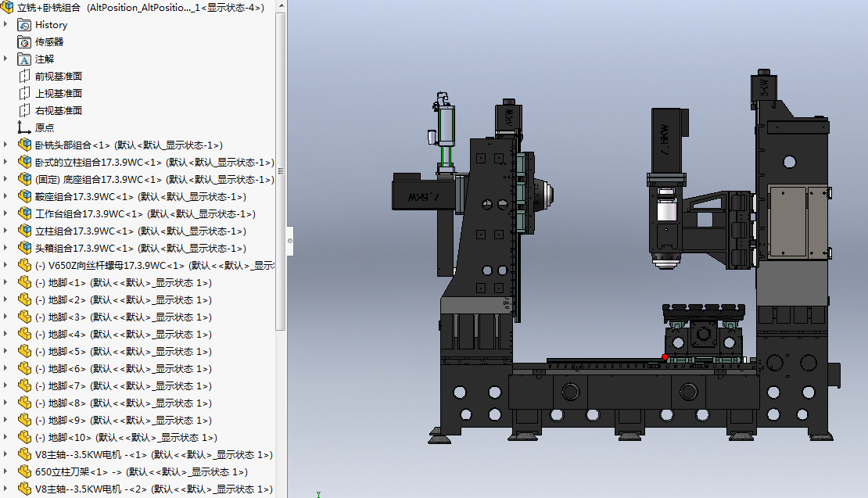868x498 pixels.
Task: Select the 前视基准面 plane icon
Action: pos(23,77)
